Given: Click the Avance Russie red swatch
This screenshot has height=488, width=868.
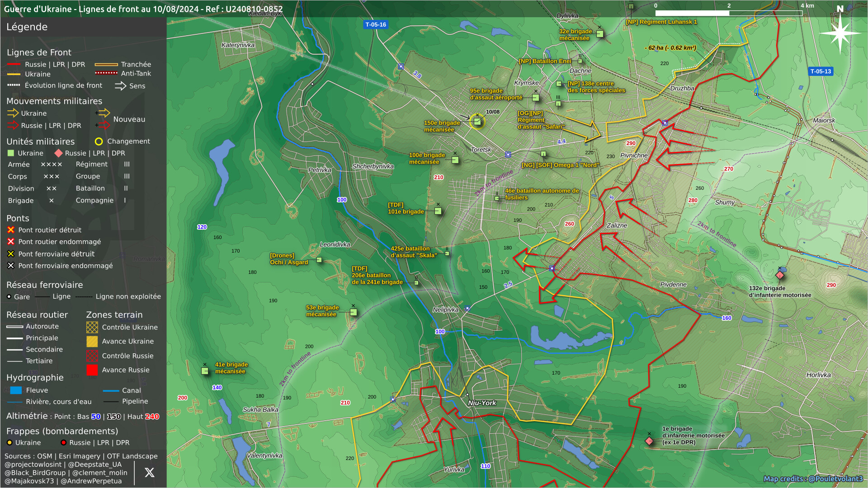Looking at the screenshot, I should (x=92, y=370).
